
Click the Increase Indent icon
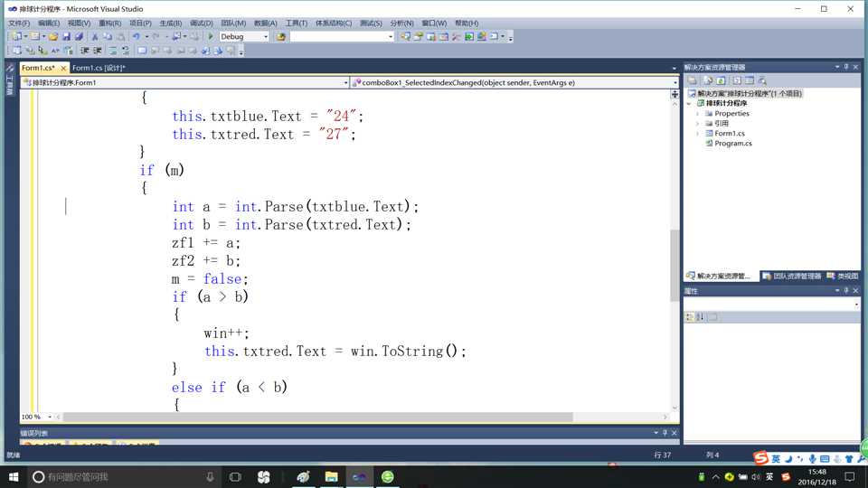pyautogui.click(x=98, y=51)
